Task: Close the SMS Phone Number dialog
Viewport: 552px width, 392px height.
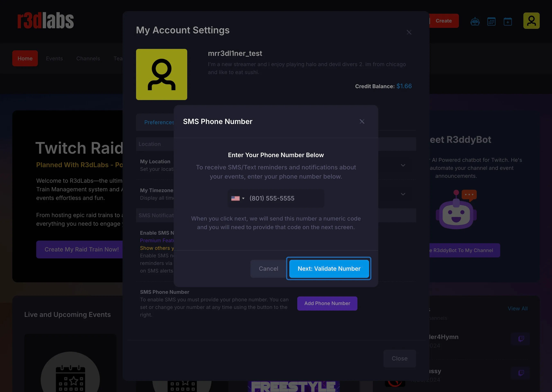Action: [362, 121]
